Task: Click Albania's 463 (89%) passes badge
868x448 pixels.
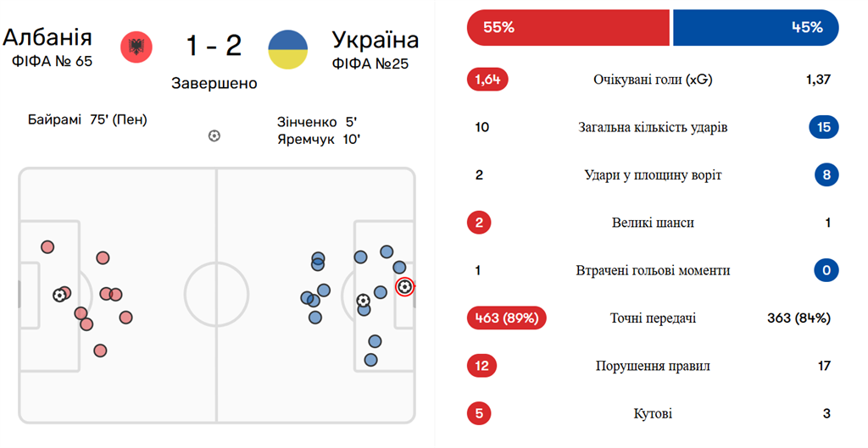Action: coord(506,318)
